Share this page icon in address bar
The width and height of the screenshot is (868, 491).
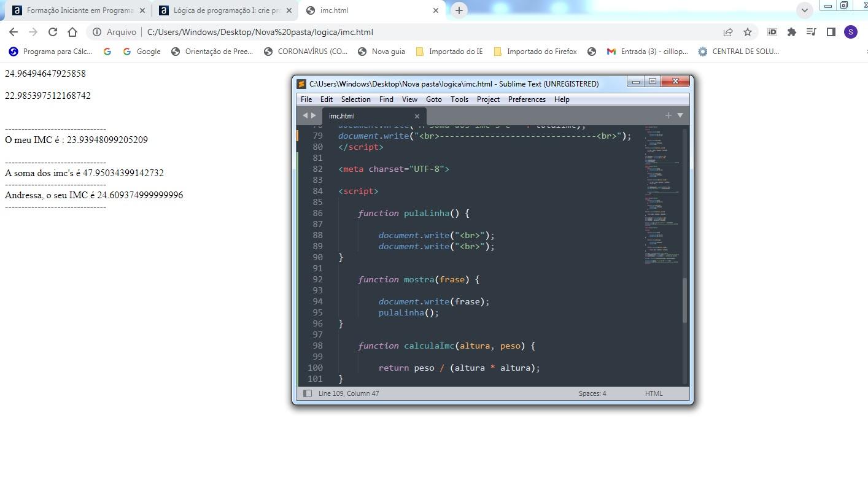click(728, 32)
